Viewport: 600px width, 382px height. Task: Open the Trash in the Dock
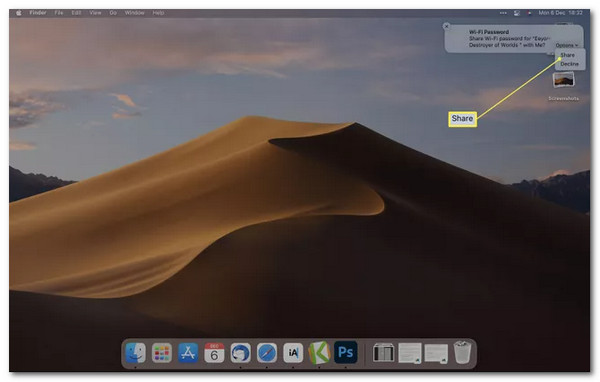tap(462, 353)
